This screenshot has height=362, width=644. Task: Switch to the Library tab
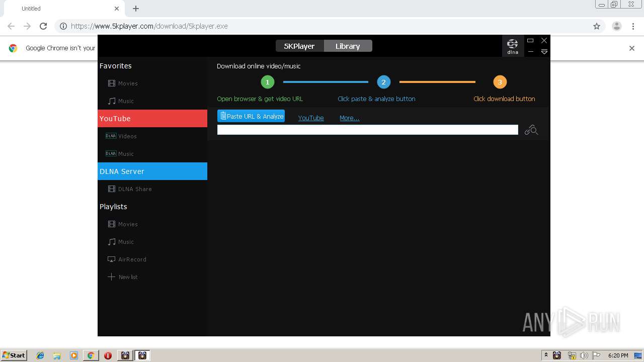click(x=348, y=46)
